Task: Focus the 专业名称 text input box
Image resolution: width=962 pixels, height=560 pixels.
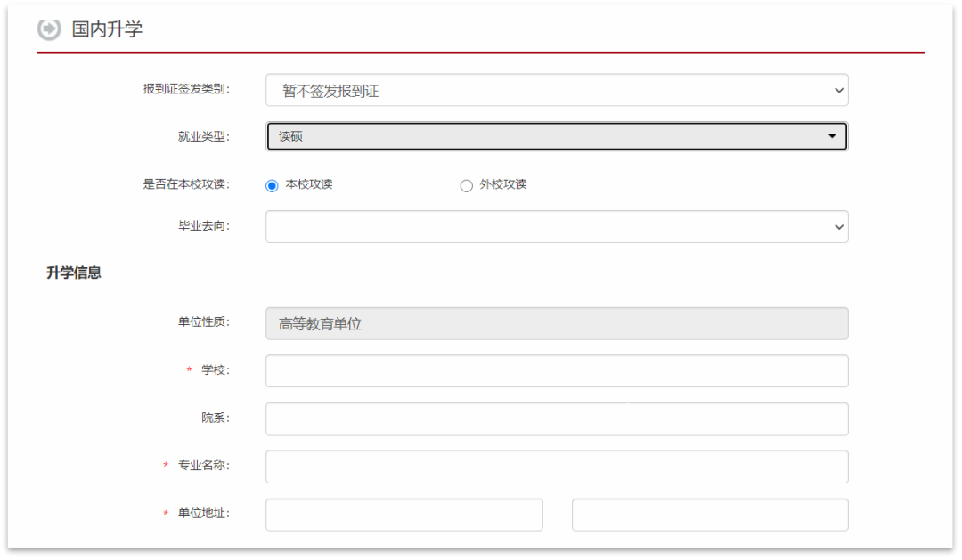Action: coord(556,467)
